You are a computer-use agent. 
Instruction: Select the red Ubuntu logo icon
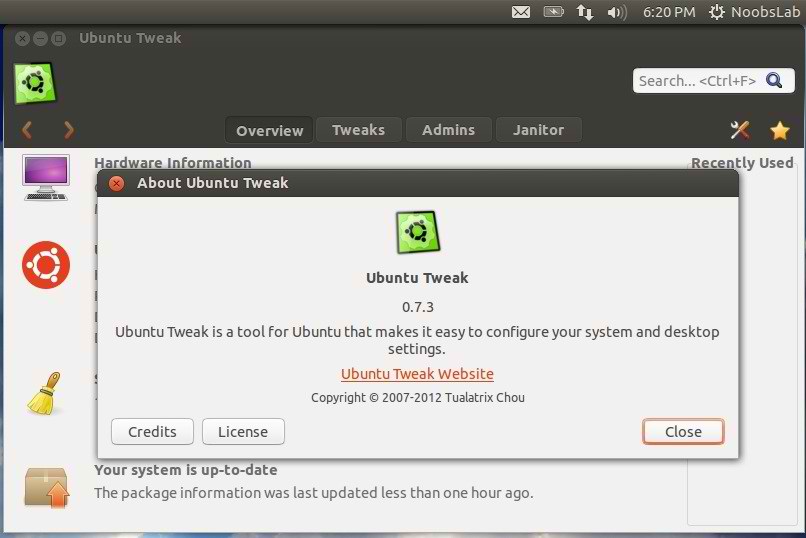pyautogui.click(x=46, y=265)
